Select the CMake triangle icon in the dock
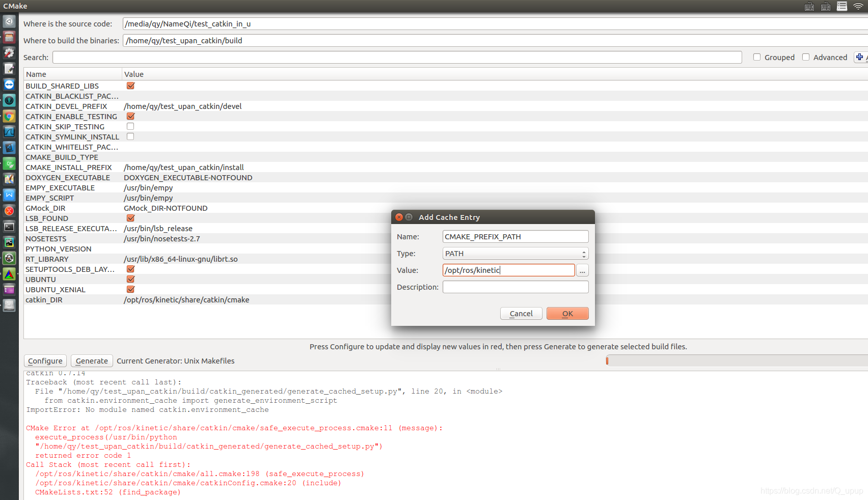This screenshot has width=868, height=500. click(9, 274)
